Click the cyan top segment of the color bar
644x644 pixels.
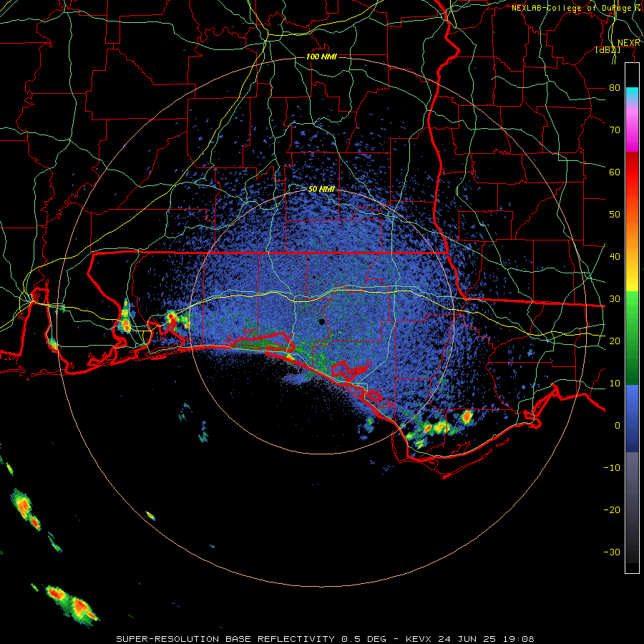tap(632, 94)
